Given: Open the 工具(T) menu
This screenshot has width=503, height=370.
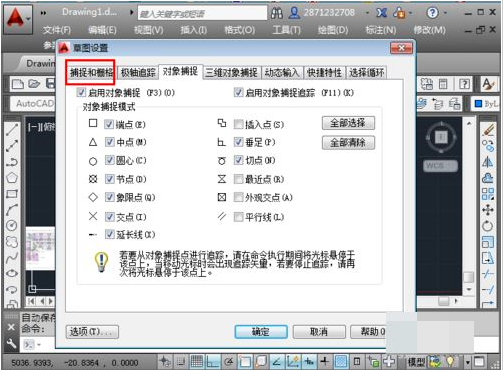Looking at the screenshot, I should 286,30.
